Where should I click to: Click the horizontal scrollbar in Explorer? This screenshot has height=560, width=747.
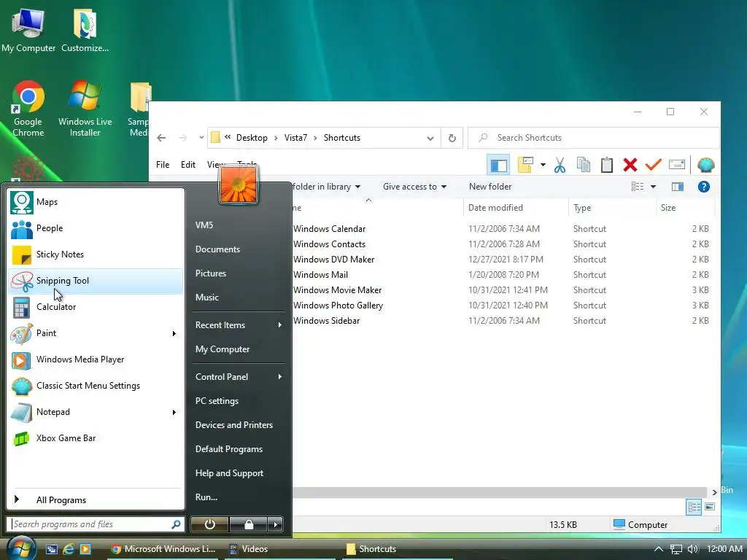[499, 492]
